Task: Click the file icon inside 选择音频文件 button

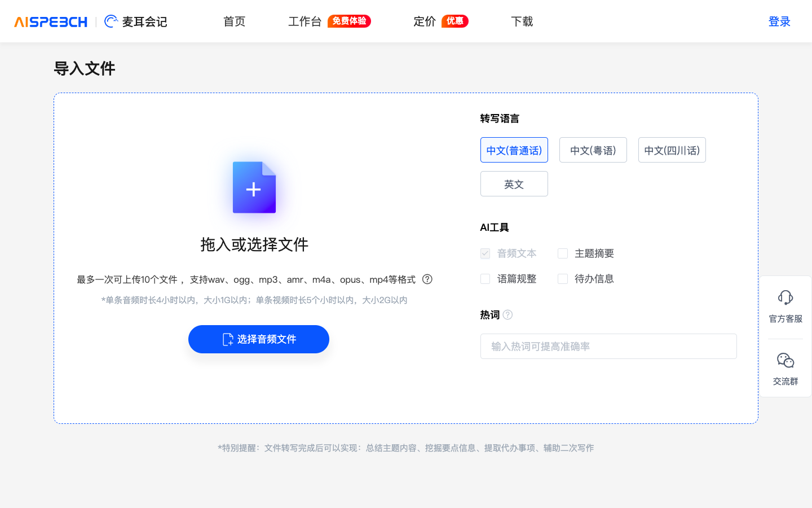Action: point(228,339)
